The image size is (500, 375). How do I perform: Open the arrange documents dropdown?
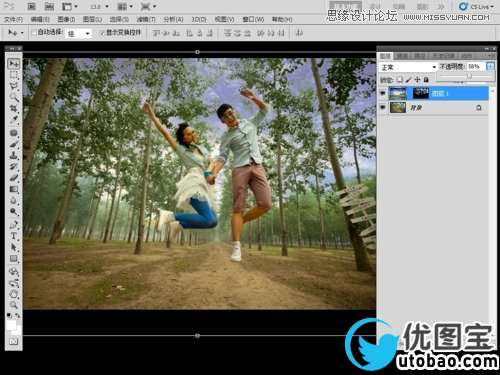pos(125,6)
